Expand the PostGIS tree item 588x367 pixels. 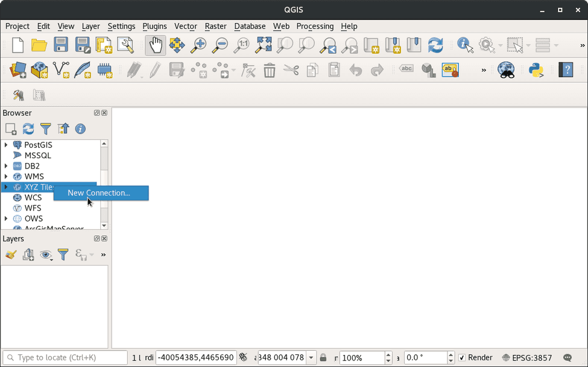point(5,145)
